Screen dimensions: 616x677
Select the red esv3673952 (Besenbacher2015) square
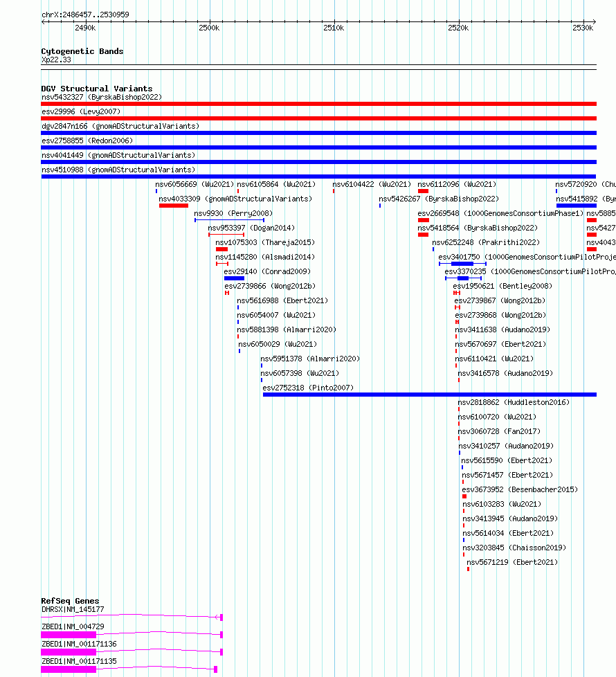coord(464,496)
